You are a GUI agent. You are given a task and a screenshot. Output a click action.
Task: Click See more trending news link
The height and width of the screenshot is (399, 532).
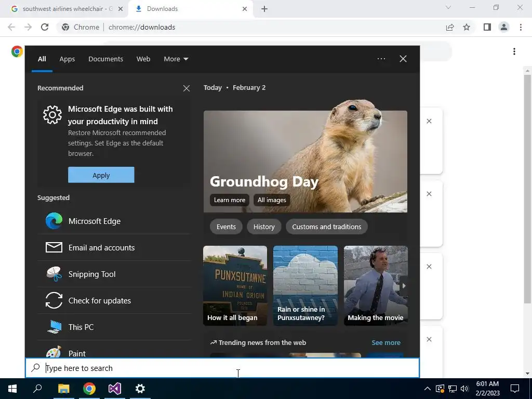tap(386, 343)
